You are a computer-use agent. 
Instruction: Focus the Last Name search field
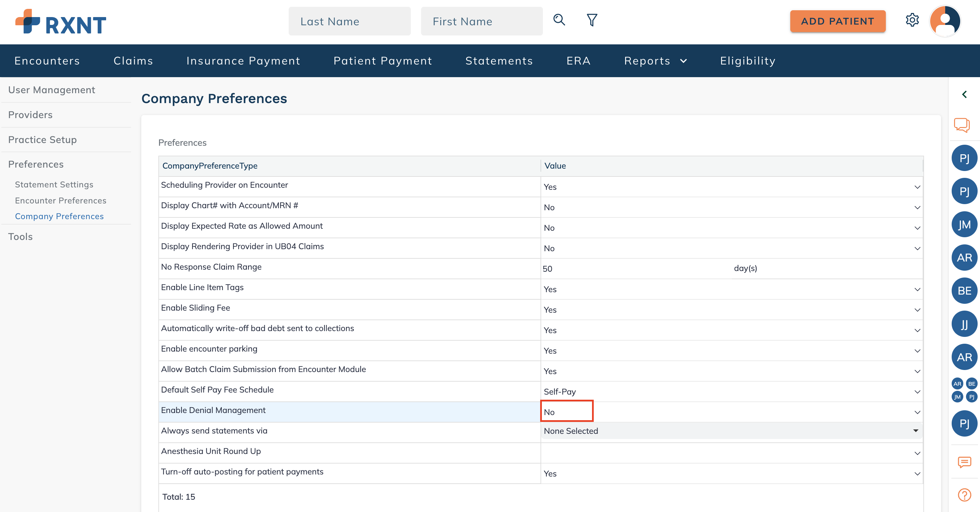coord(350,21)
